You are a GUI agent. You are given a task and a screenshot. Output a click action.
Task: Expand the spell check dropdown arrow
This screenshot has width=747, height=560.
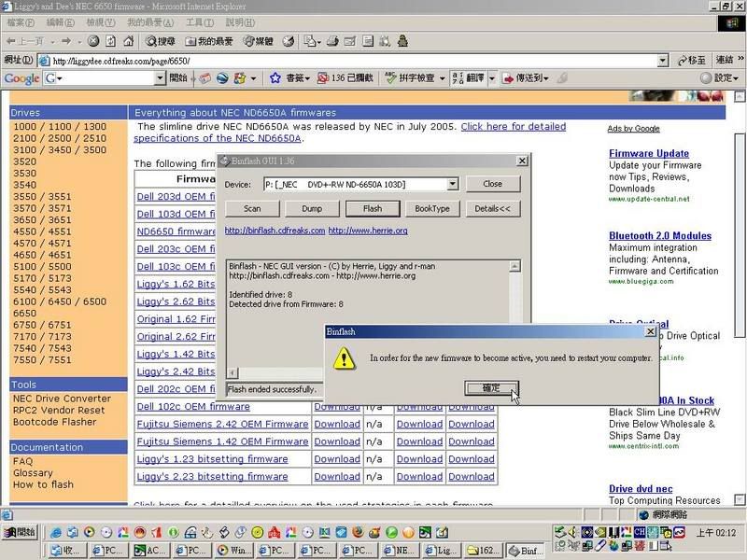443,78
